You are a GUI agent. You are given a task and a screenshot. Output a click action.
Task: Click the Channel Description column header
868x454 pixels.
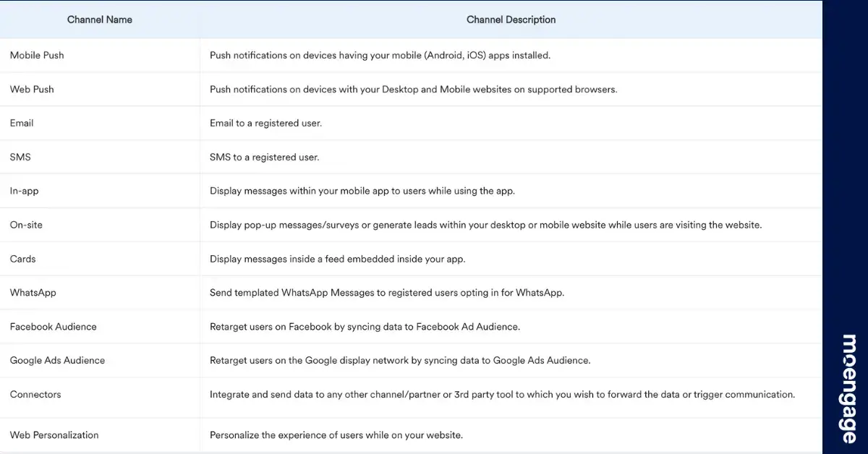click(x=511, y=20)
